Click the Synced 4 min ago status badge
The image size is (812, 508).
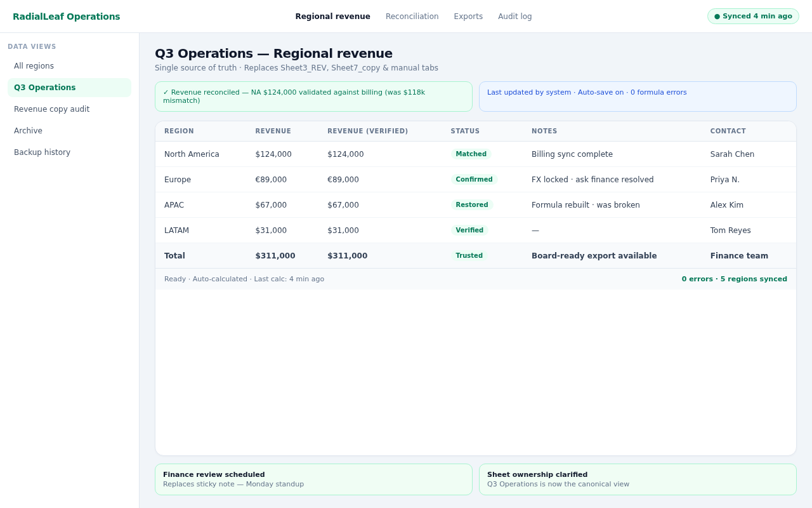coord(753,17)
